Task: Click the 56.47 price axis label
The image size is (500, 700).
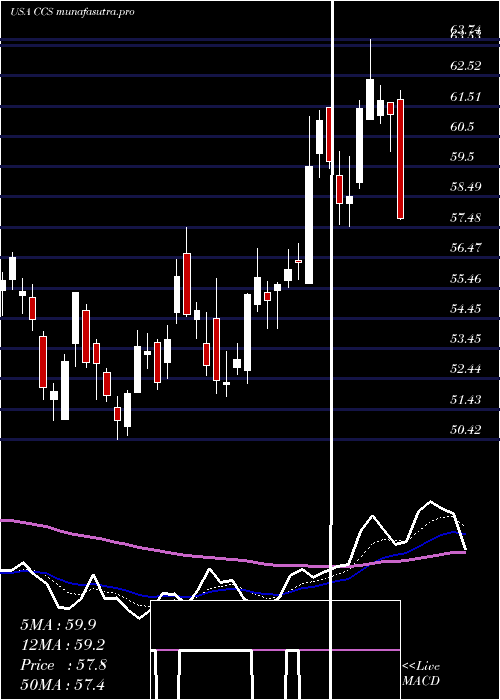Action: pos(466,248)
